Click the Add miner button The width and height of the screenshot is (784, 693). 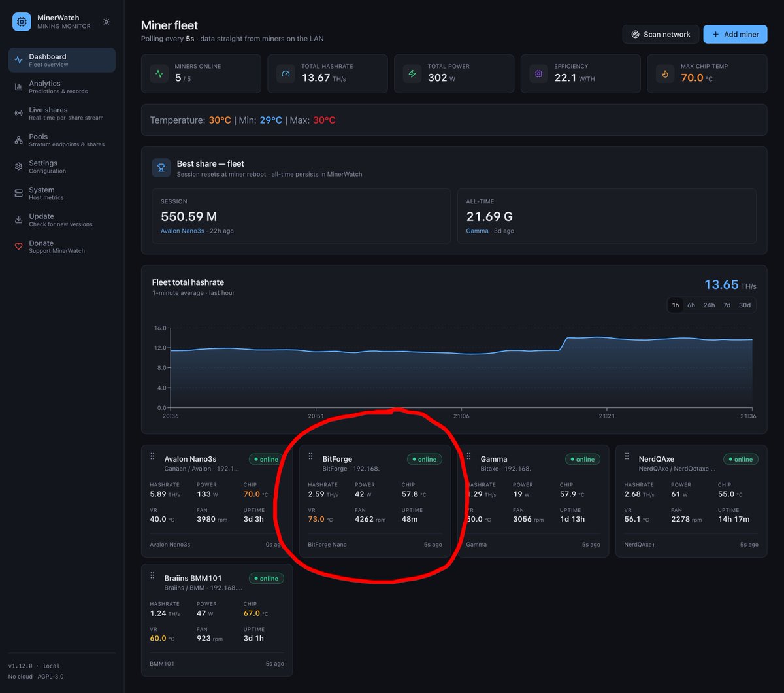tap(735, 34)
